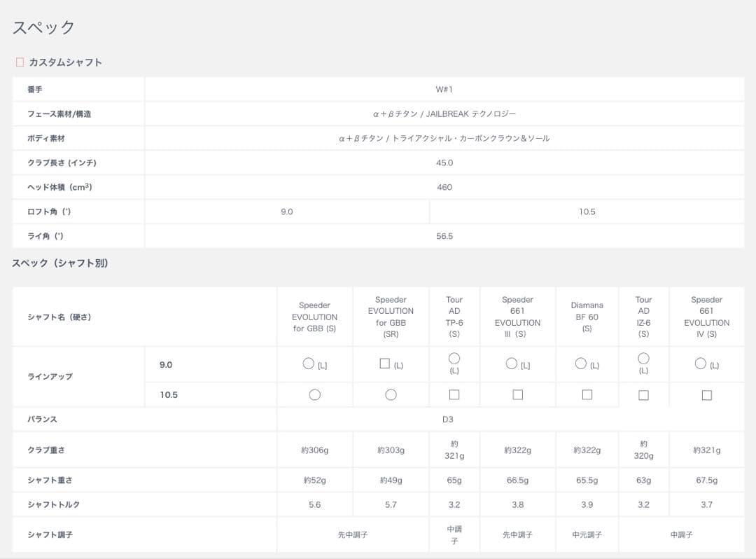Click the クラブ長さ (インチ) label

click(62, 163)
